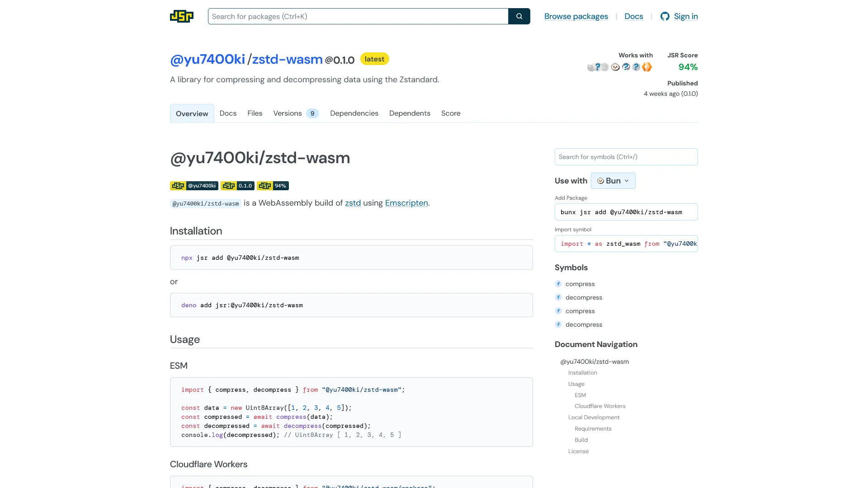Follow the Emscripten link

(x=406, y=203)
